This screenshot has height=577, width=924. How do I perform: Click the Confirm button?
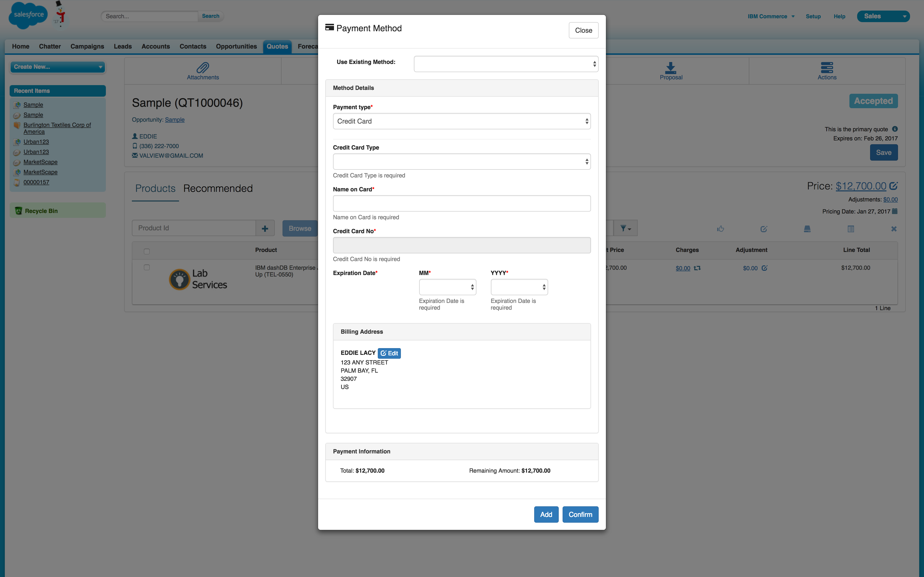tap(580, 514)
